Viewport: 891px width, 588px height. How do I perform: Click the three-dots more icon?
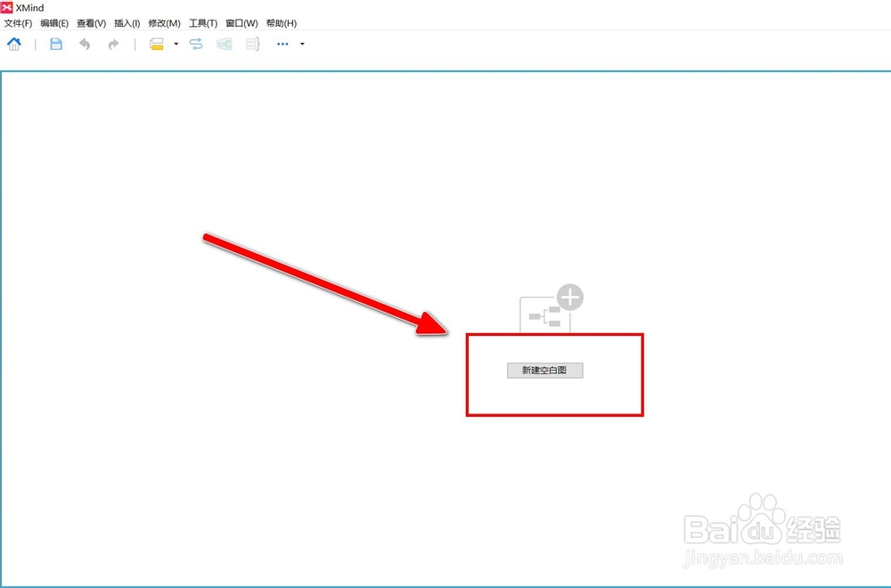(x=282, y=44)
